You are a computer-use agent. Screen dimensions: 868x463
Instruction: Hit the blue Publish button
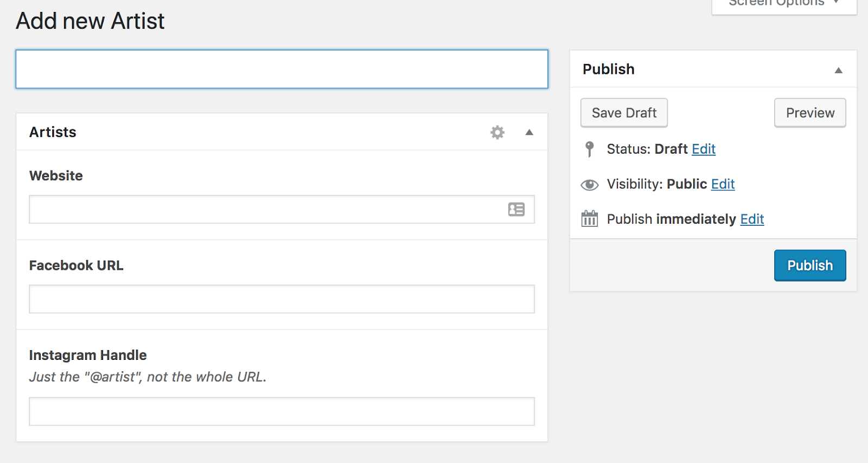click(810, 265)
